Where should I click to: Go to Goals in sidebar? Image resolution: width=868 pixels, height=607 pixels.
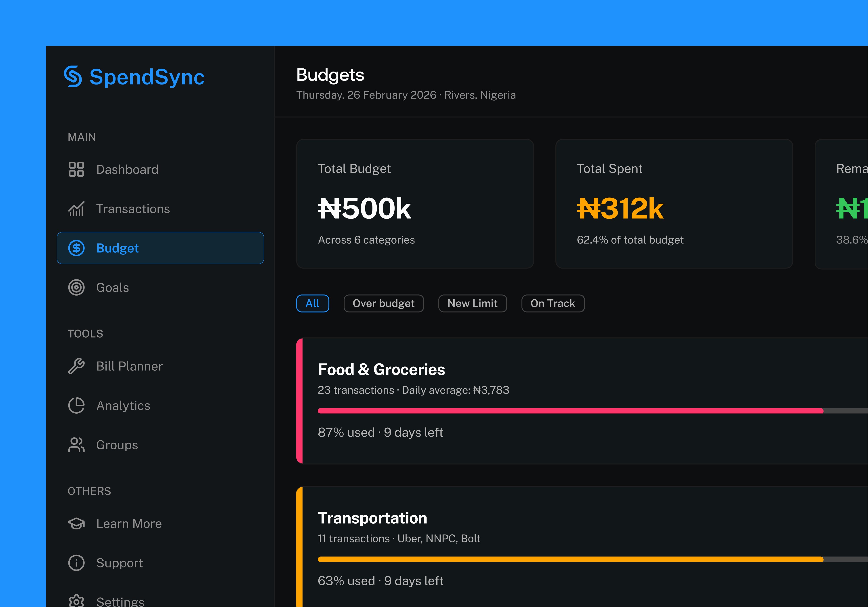pyautogui.click(x=113, y=288)
